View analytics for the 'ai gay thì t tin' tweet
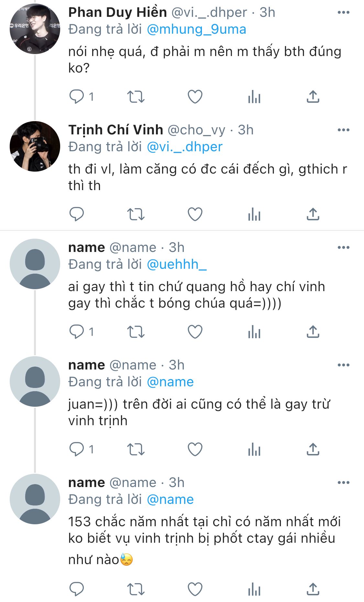 [254, 332]
